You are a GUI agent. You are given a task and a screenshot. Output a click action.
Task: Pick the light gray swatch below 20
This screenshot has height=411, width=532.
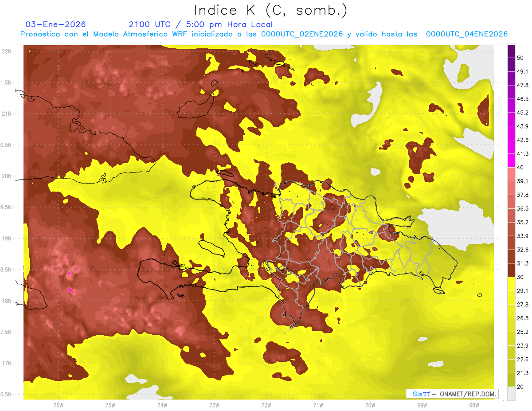coord(511,394)
